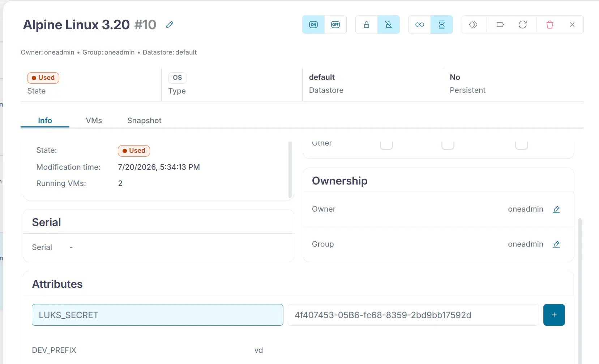This screenshot has width=599, height=364.
Task: Focus the attribute value field with UUID
Action: click(413, 315)
